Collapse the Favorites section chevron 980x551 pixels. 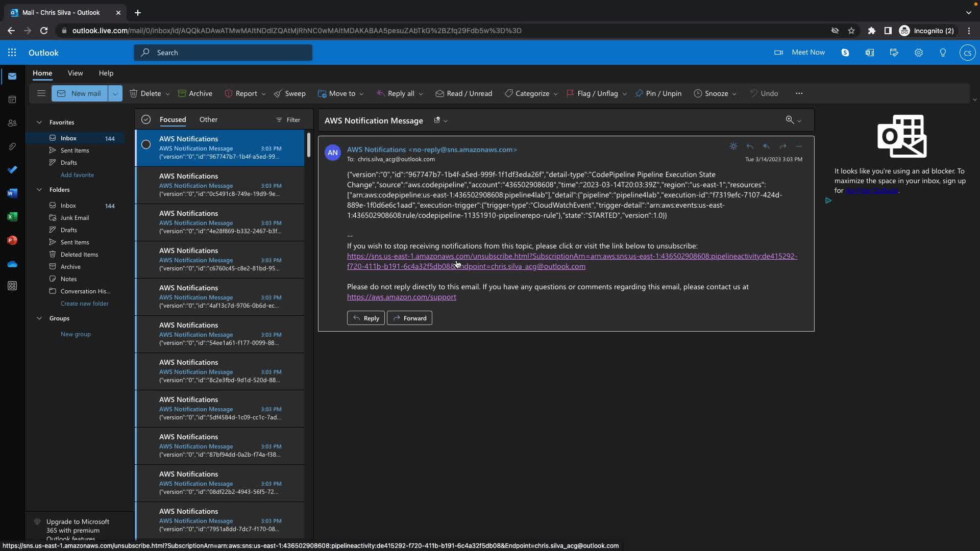click(39, 122)
